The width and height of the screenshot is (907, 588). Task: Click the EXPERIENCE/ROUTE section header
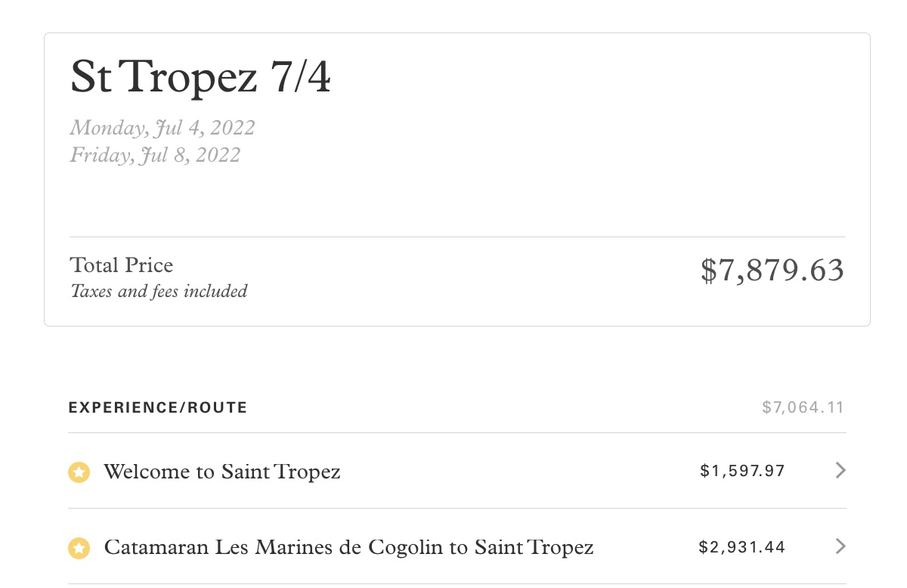(x=158, y=408)
